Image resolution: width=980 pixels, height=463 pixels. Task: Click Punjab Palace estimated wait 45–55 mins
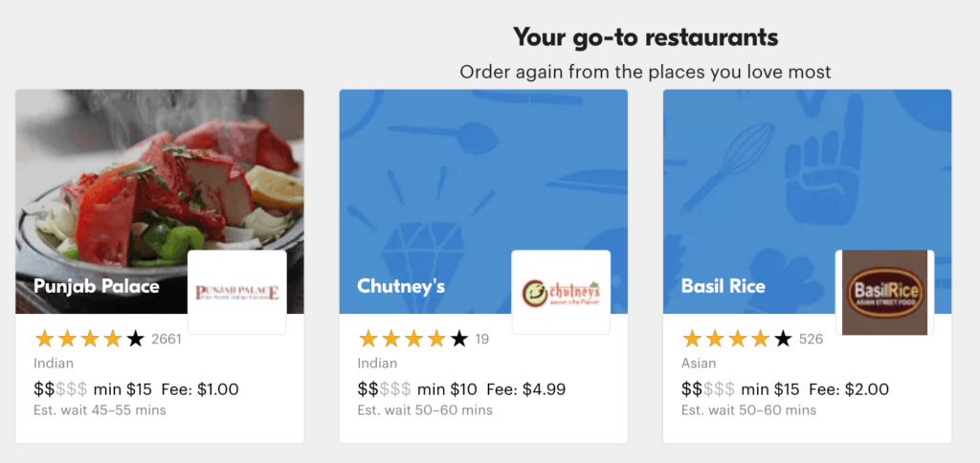(100, 410)
